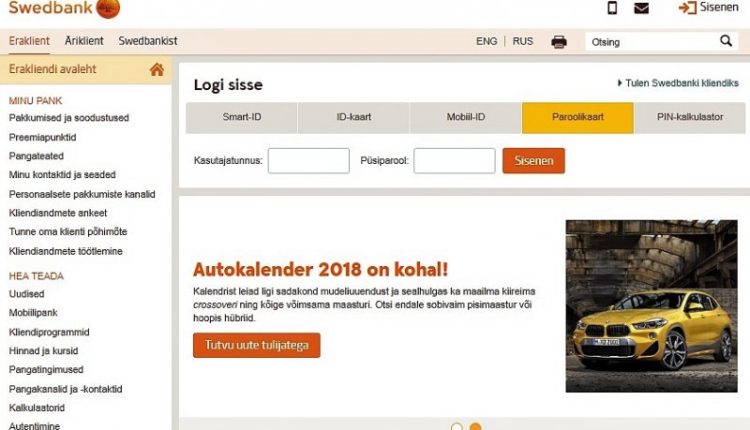Open Hinnad ja kursid sidebar link

[44, 351]
